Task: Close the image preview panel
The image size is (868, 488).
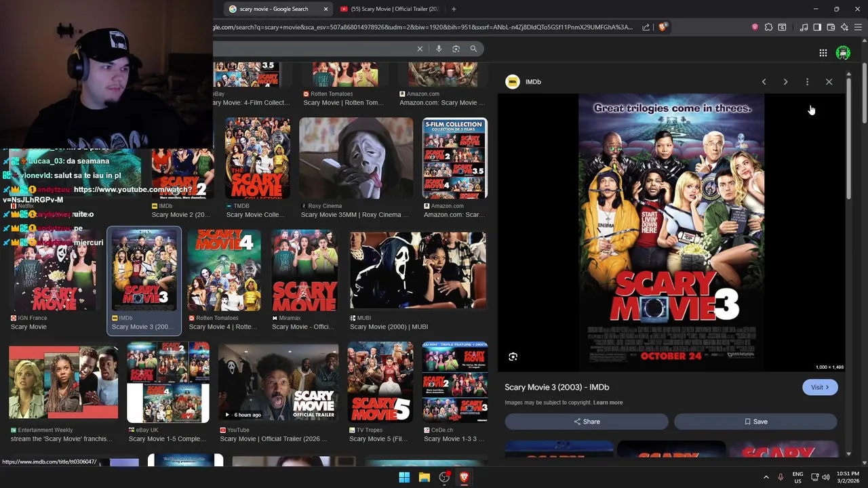Action: pyautogui.click(x=829, y=82)
